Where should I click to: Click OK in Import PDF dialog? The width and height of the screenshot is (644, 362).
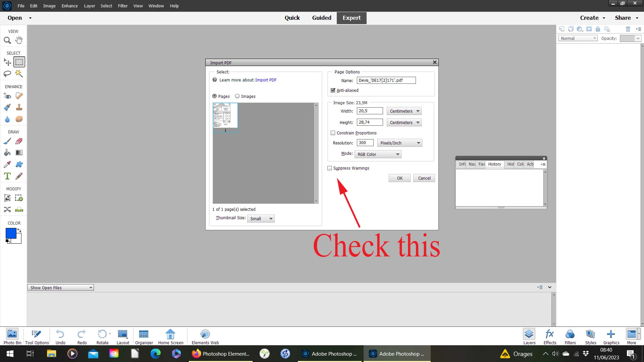399,178
